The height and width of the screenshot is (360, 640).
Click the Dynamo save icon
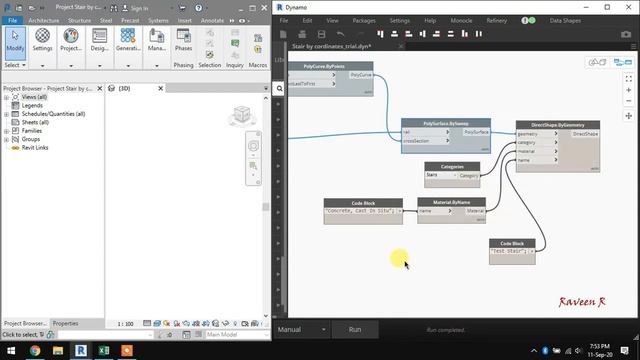point(322,34)
